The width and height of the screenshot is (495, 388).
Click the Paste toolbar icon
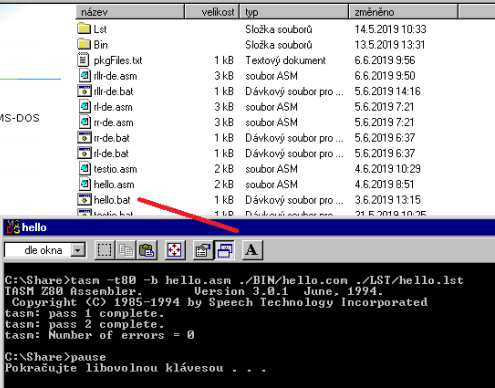pos(146,250)
